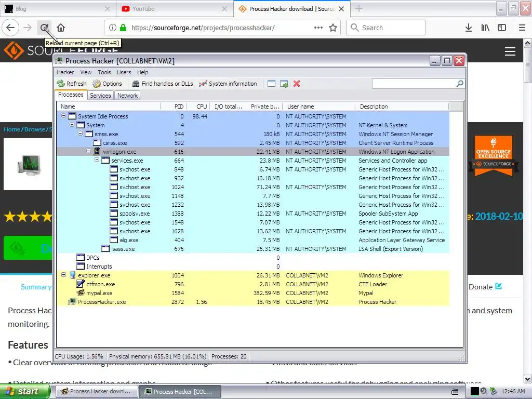Select svchost.exe with PID 848
Image resolution: width=532 pixels, height=399 pixels.
tap(253, 169)
